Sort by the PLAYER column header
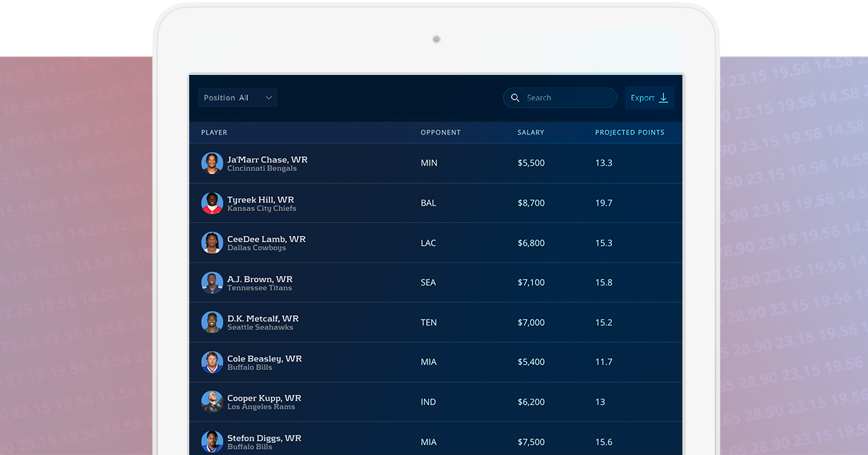Screen dimensions: 868x455 (x=214, y=133)
